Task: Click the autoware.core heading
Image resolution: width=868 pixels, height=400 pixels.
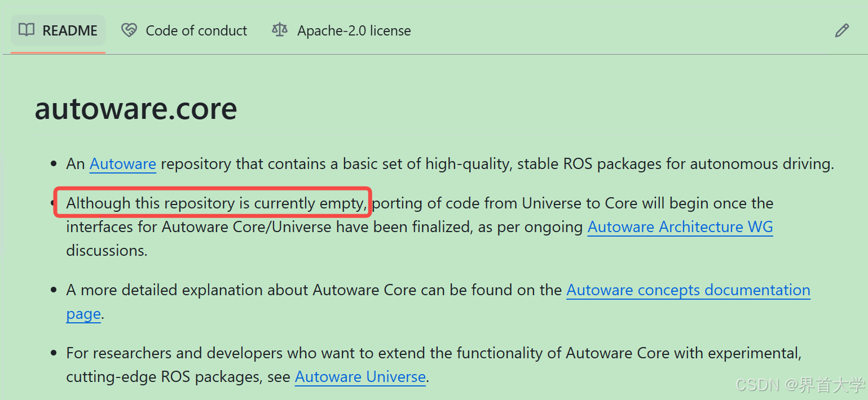Action: [x=135, y=109]
